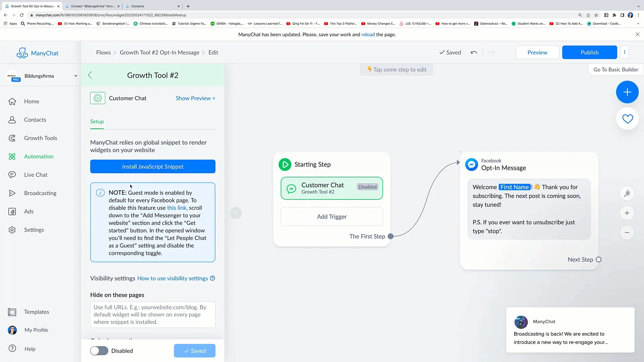Click the Live Chat sidebar icon
The width and height of the screenshot is (644, 362).
tap(12, 175)
